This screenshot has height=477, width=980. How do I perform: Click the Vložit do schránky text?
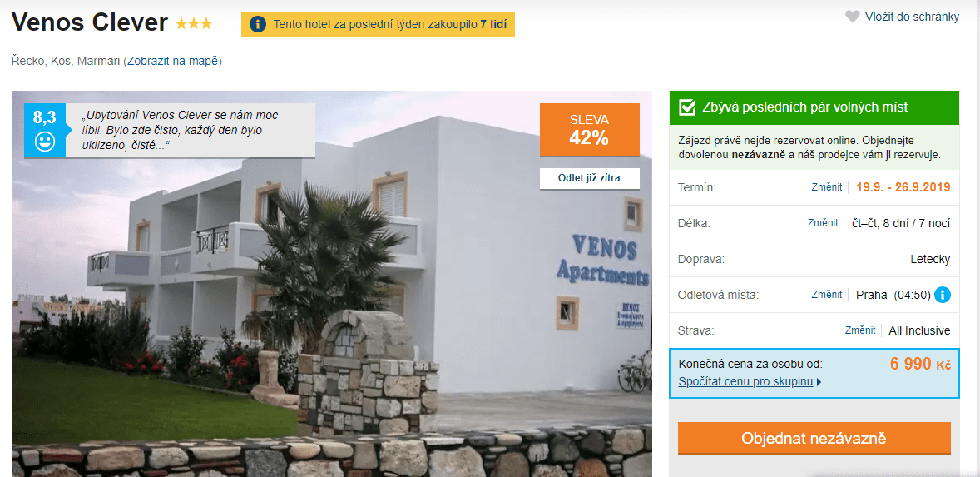[x=912, y=17]
